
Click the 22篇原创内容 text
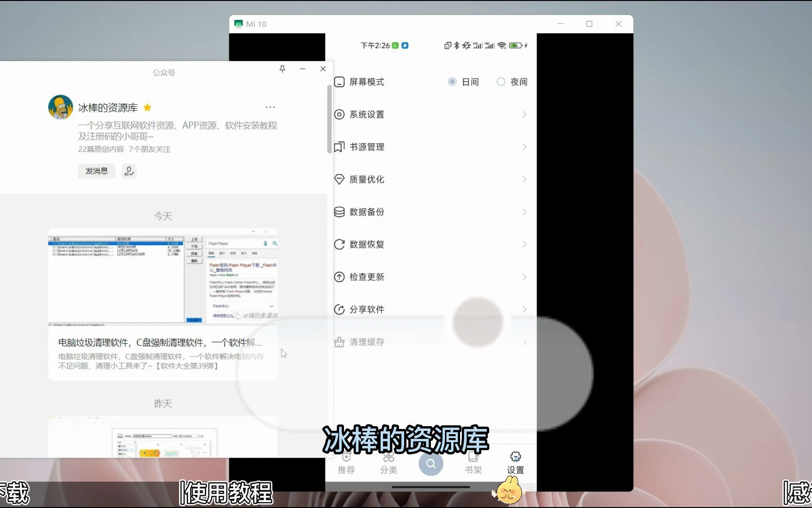click(101, 149)
